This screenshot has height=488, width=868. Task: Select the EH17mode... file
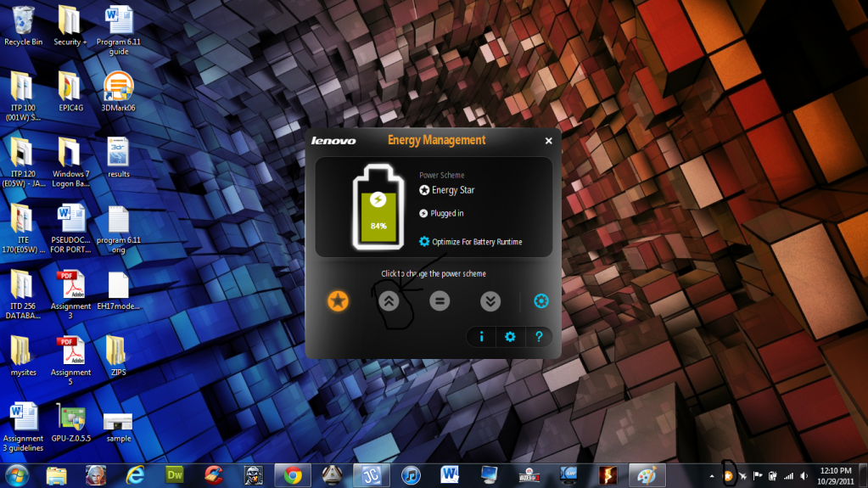118,289
